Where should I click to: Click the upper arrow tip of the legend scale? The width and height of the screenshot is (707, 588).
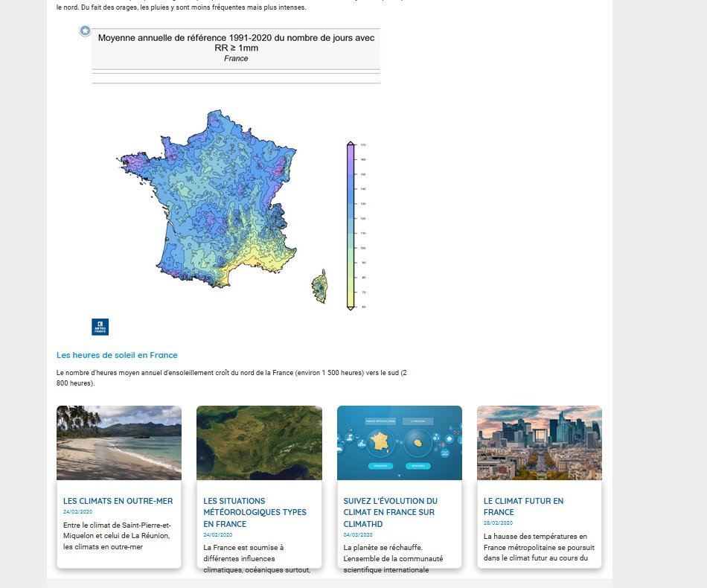tap(351, 144)
